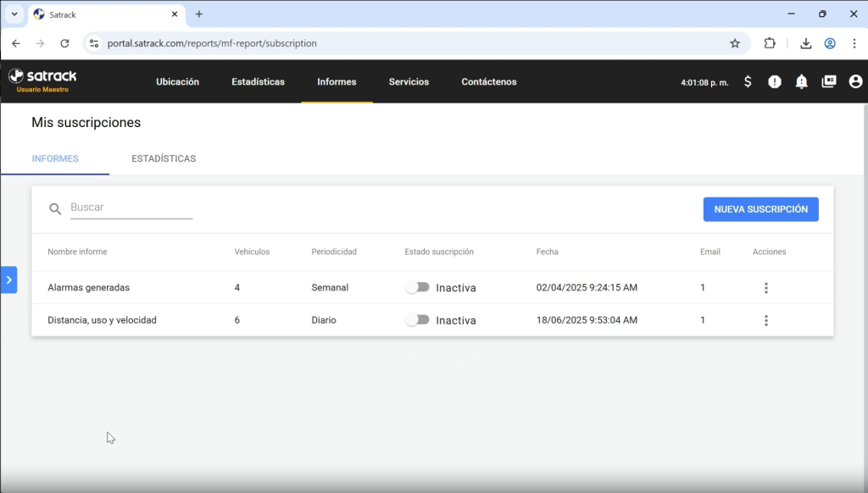Open billing via the dollar sign icon
This screenshot has width=868, height=493.
tap(748, 82)
